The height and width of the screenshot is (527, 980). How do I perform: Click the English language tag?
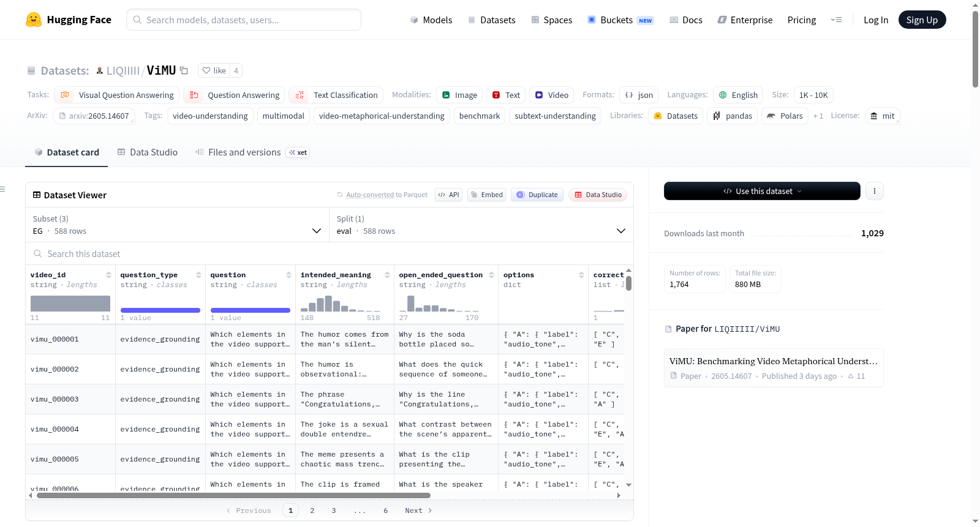tap(738, 95)
